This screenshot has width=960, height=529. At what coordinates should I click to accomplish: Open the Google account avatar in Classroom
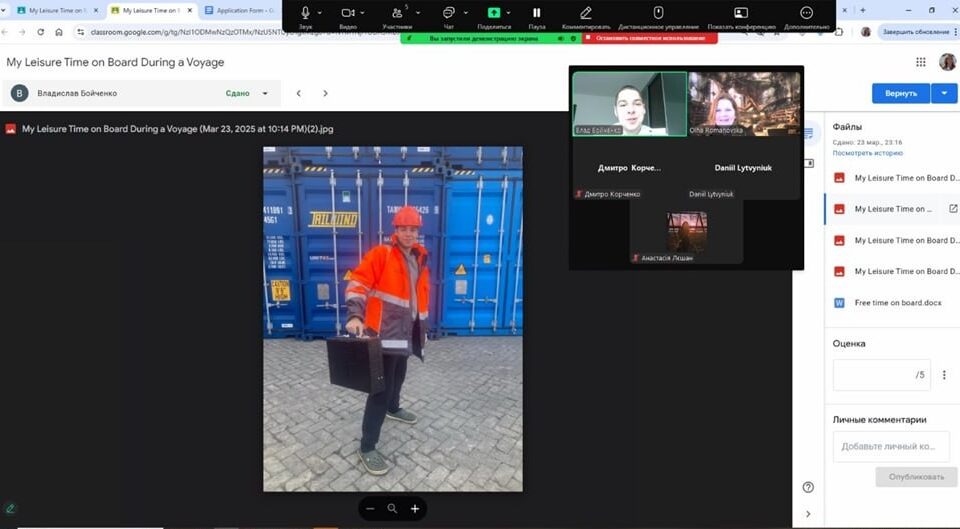coord(947,62)
